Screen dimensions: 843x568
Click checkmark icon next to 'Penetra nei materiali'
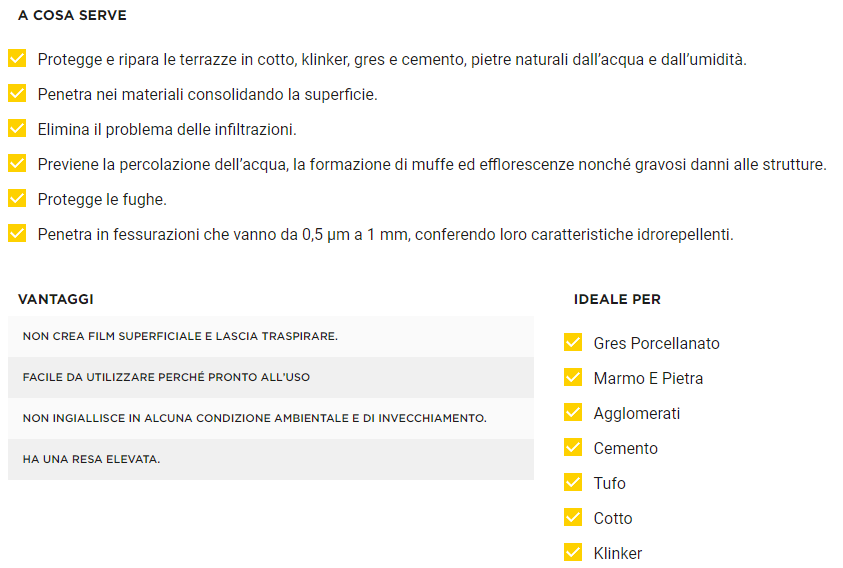coord(17,94)
